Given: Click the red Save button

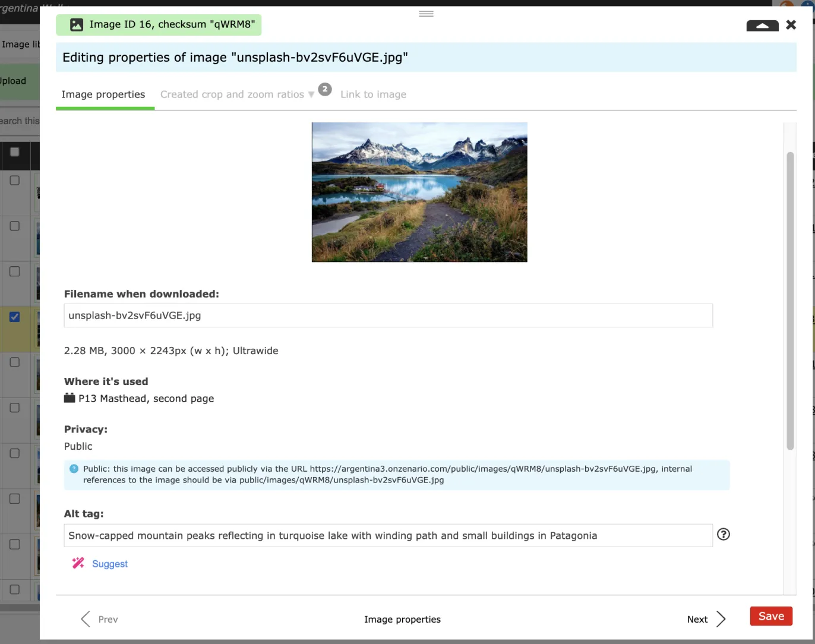Looking at the screenshot, I should [771, 616].
